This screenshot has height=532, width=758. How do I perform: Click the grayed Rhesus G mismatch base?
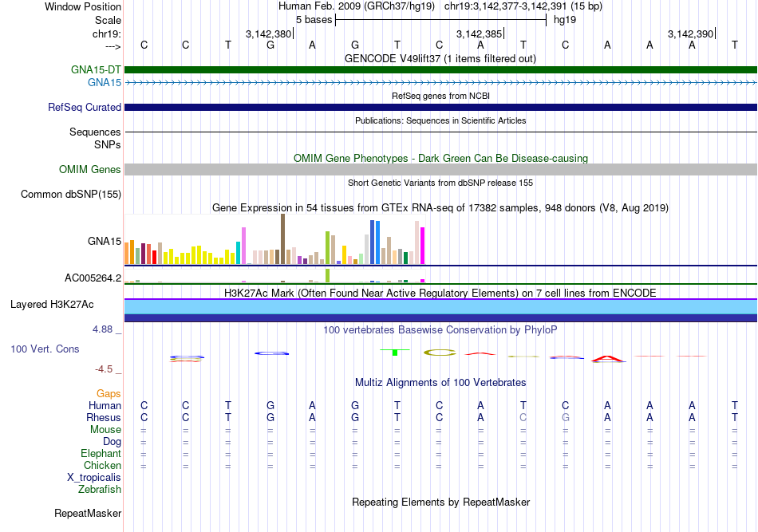(x=566, y=417)
